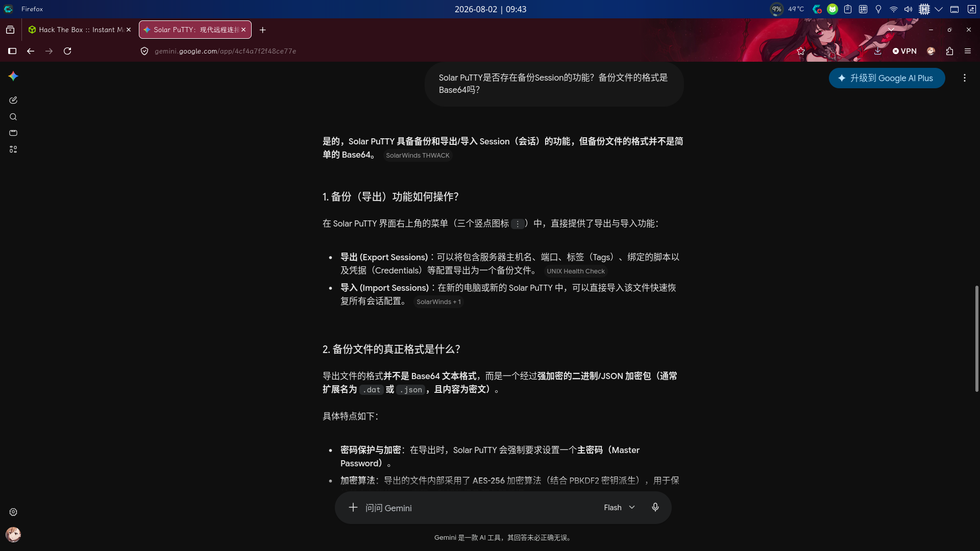Click the 拼 input method tray icon

[863, 9]
